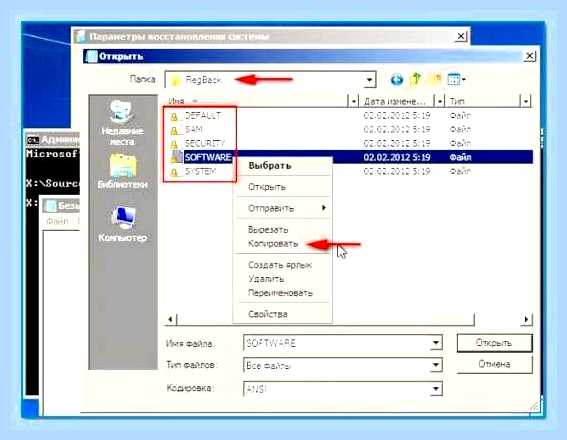Open the Views menu icon
Screen dimensions: 567x440
click(456, 79)
